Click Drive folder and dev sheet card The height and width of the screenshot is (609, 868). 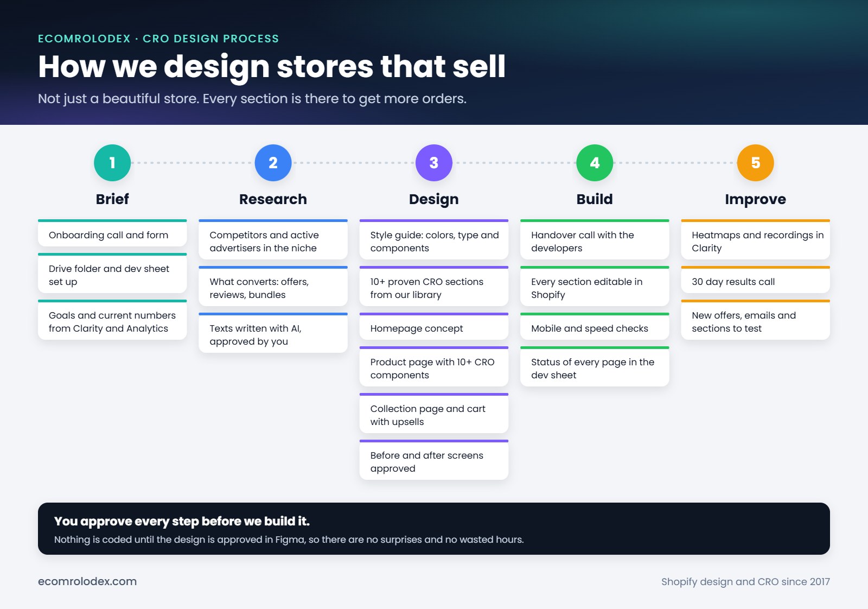click(x=112, y=273)
